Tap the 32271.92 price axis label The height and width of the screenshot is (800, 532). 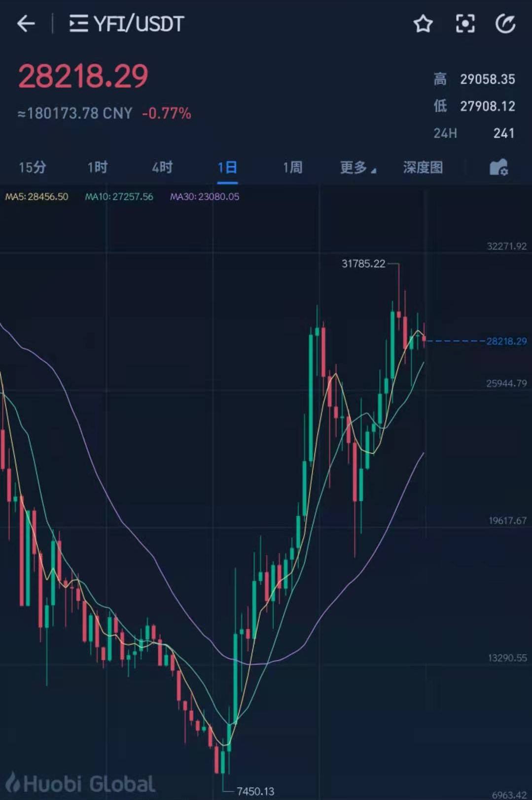(x=506, y=246)
